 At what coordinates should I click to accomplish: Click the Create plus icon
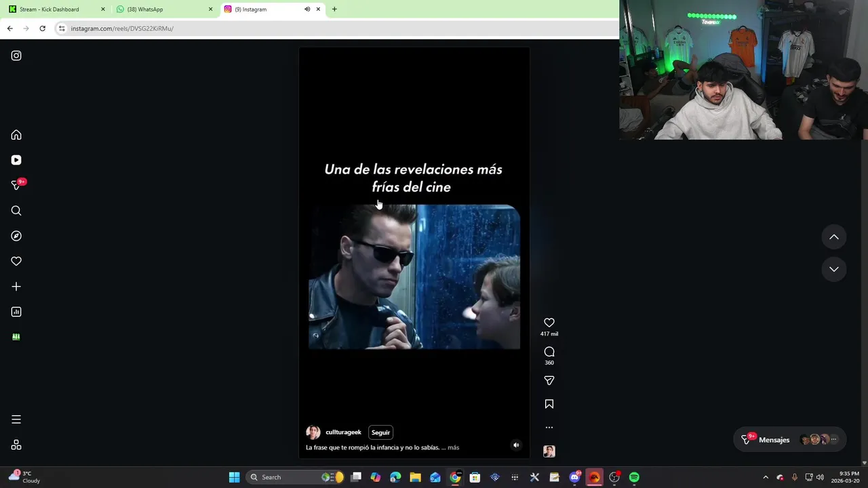[x=16, y=287]
